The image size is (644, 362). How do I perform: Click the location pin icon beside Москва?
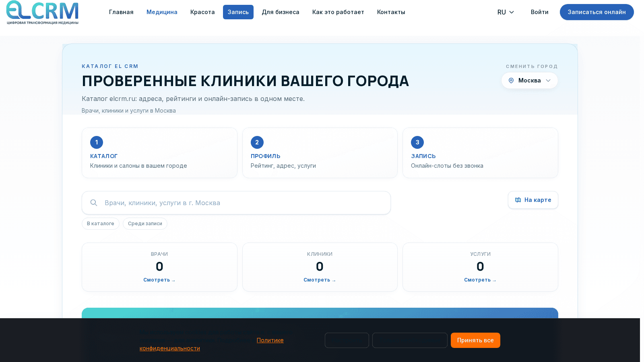(511, 80)
